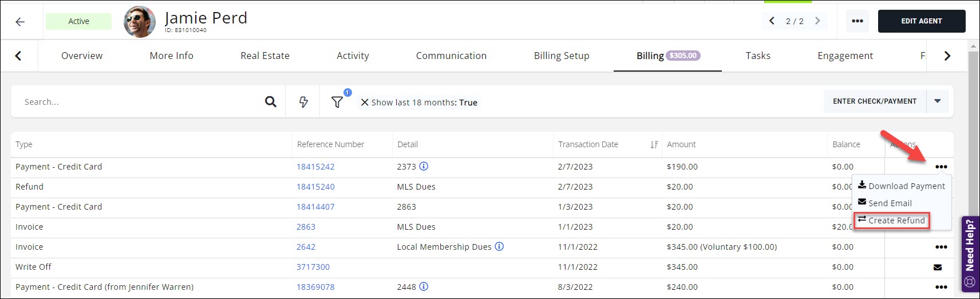Go to previous agent record chevron
Image resolution: width=980 pixels, height=299 pixels.
click(x=772, y=21)
